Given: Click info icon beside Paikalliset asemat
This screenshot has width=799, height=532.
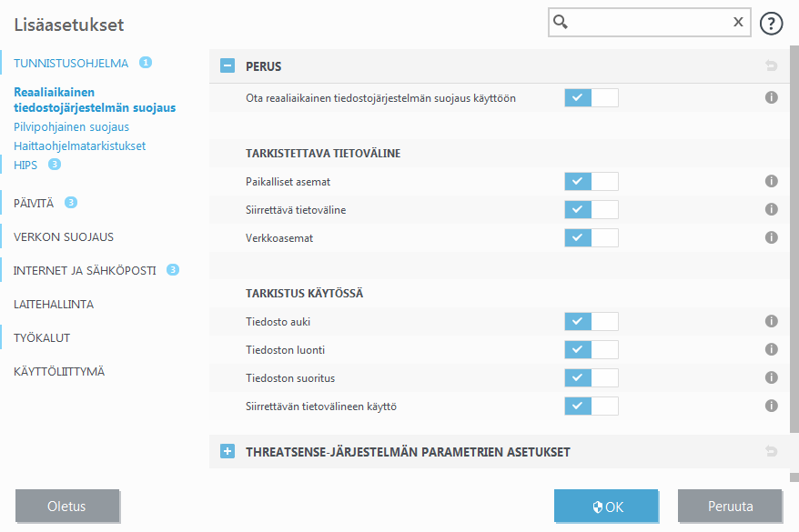Looking at the screenshot, I should tap(772, 182).
